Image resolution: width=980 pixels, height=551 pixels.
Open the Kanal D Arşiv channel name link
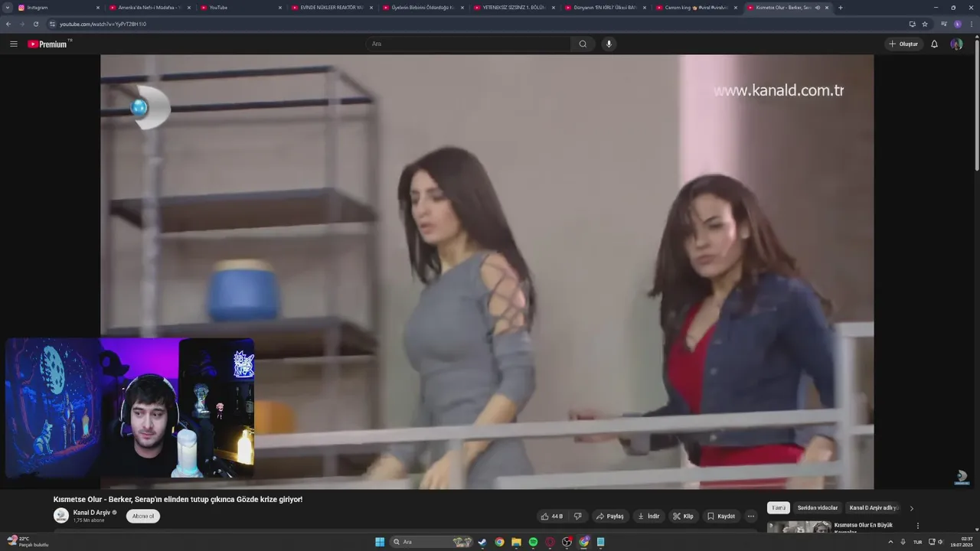tap(92, 512)
